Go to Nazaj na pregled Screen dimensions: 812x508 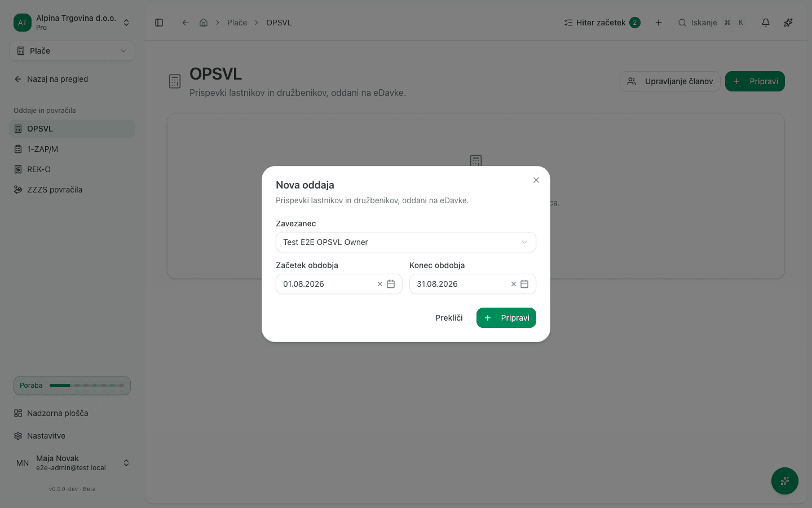(72, 79)
